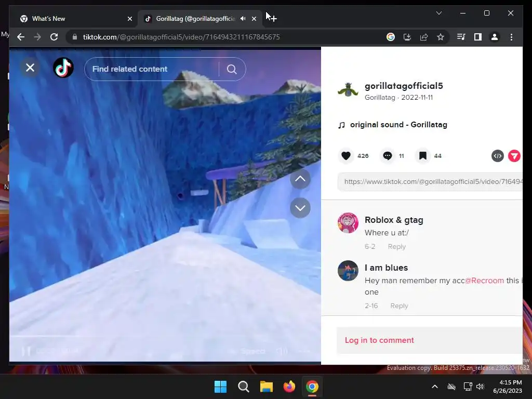Focus the Find related content search field

(152, 69)
